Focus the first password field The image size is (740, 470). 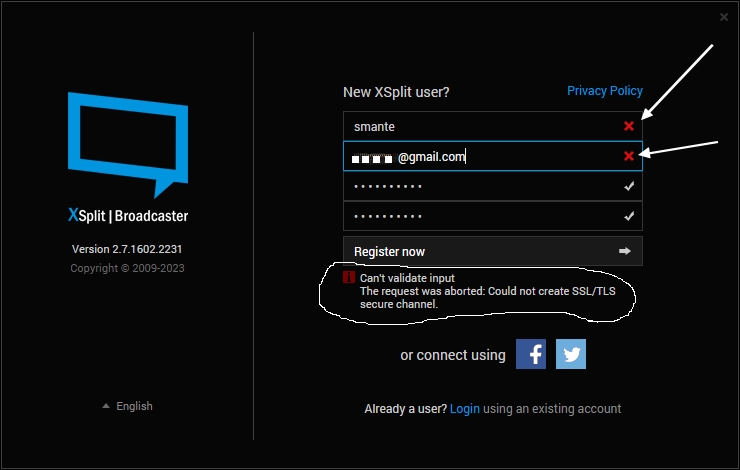[x=493, y=186]
